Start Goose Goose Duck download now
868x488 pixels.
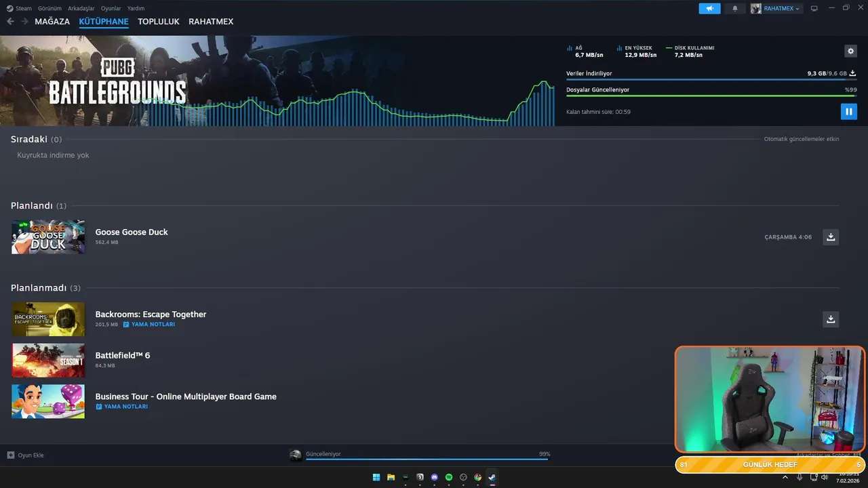[x=831, y=237]
